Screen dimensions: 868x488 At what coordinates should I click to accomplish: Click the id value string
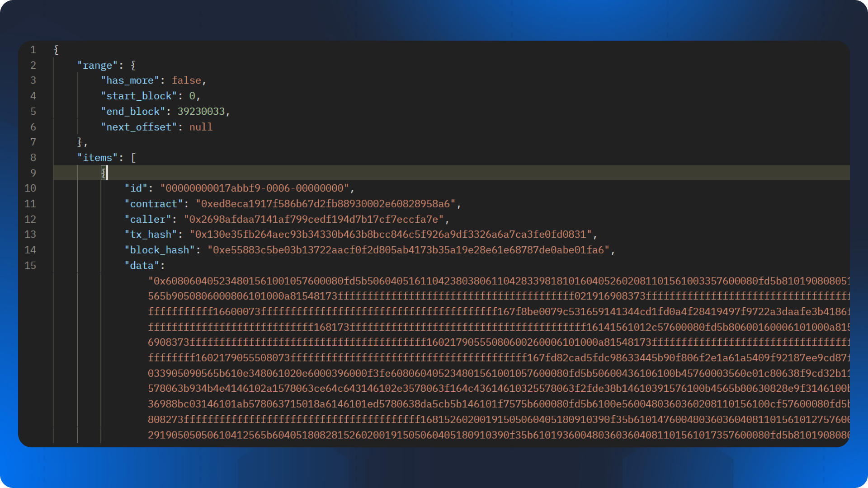pos(255,188)
